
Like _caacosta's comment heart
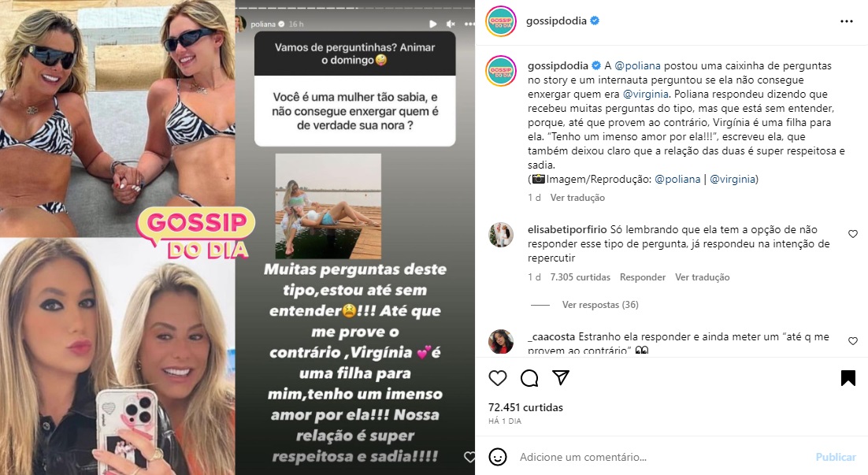click(852, 341)
